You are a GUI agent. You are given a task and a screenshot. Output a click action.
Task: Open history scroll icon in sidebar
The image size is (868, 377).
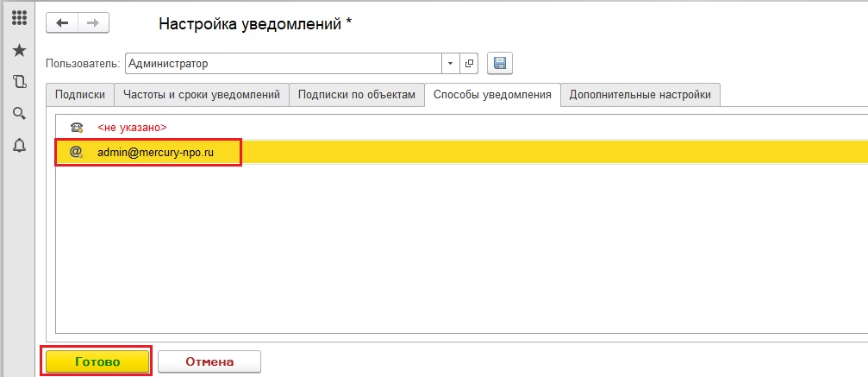click(x=19, y=82)
